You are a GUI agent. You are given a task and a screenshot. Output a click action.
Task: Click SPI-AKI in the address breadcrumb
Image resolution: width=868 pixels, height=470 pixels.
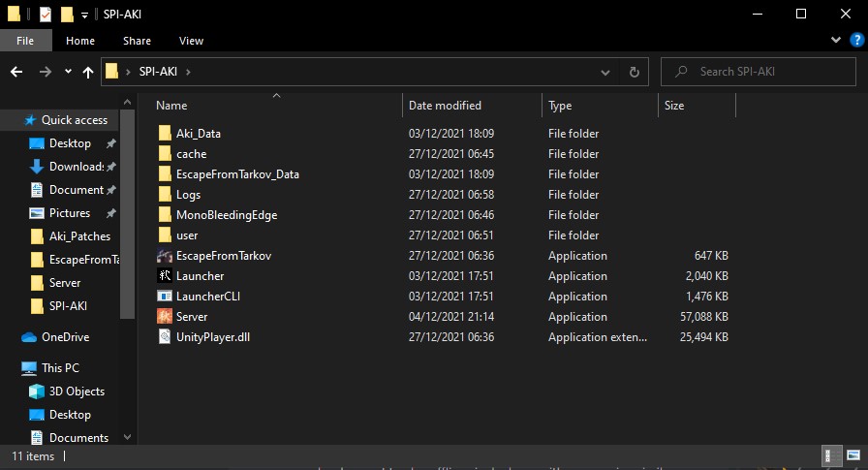[158, 72]
